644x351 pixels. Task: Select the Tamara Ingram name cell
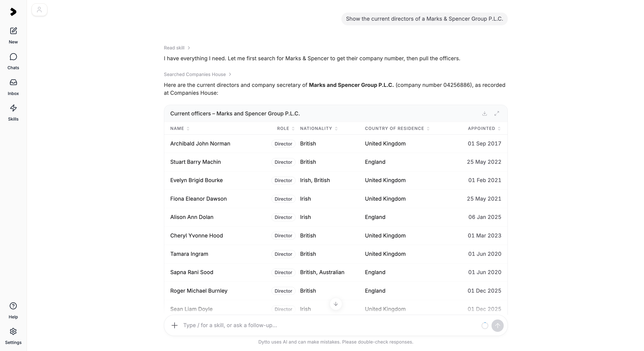point(189,254)
